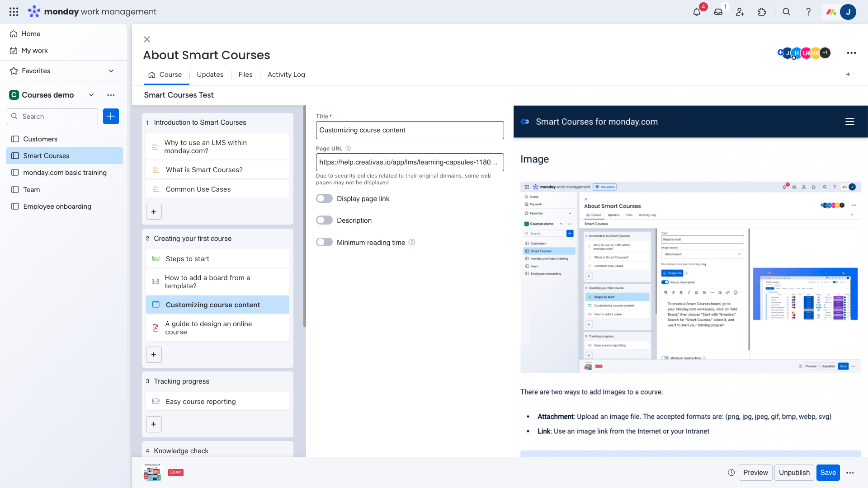The image size is (868, 488).
Task: Open workspace options next to Courses demo
Action: click(x=111, y=95)
